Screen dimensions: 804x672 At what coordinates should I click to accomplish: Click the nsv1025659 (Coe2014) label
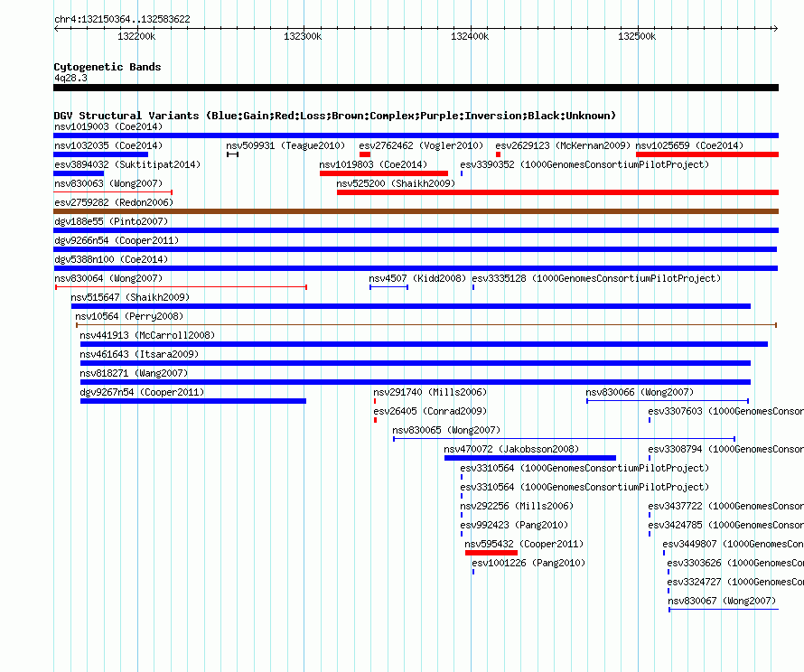pyautogui.click(x=689, y=145)
